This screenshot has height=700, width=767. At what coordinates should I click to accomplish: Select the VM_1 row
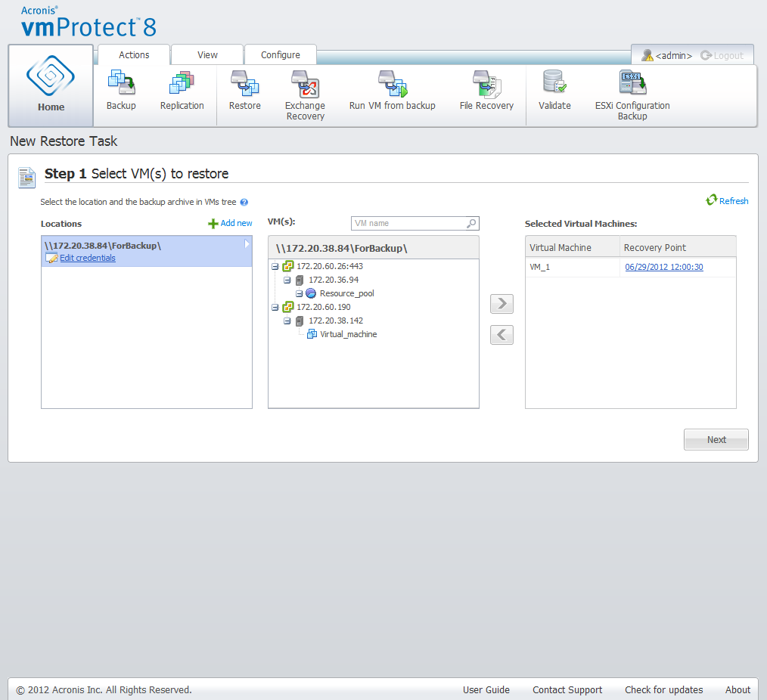631,268
